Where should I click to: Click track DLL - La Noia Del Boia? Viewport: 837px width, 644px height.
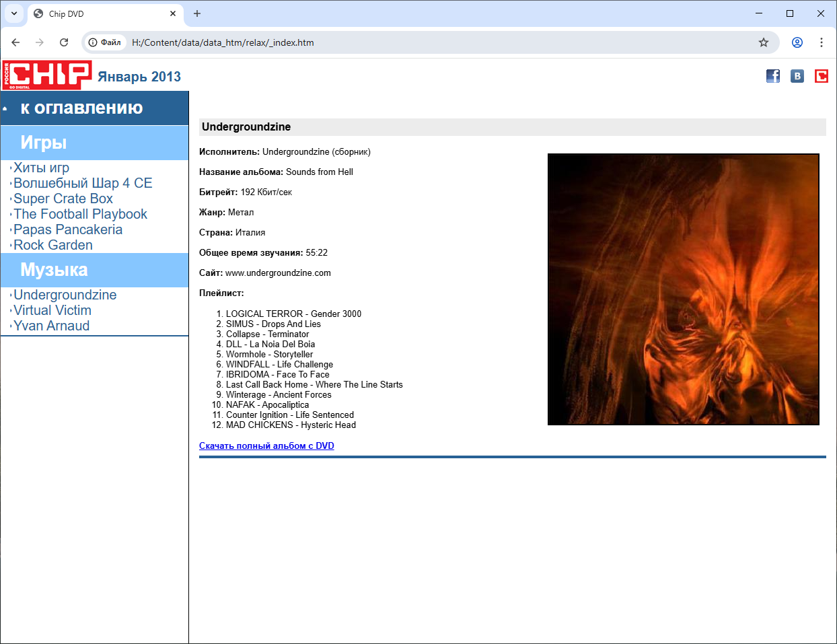point(270,344)
